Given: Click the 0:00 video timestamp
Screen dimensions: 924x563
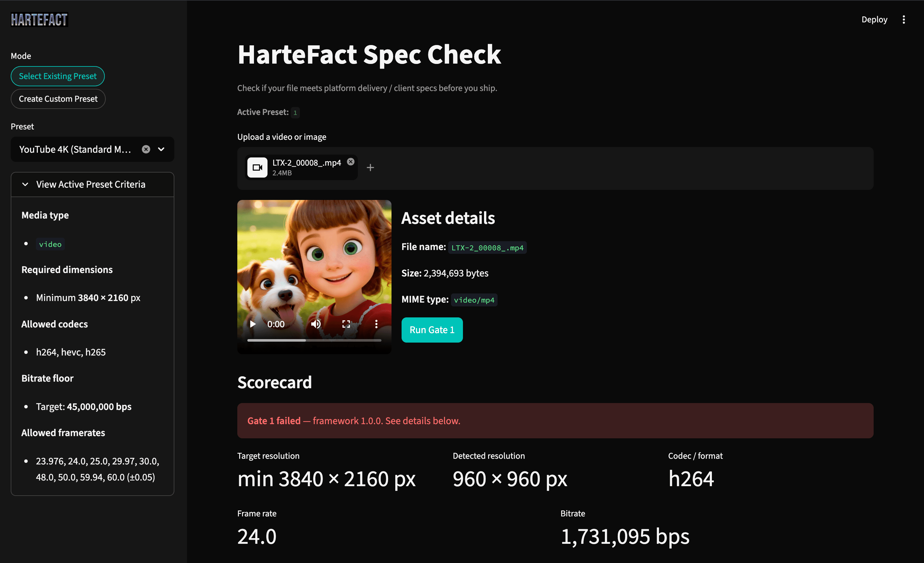Looking at the screenshot, I should pos(276,324).
